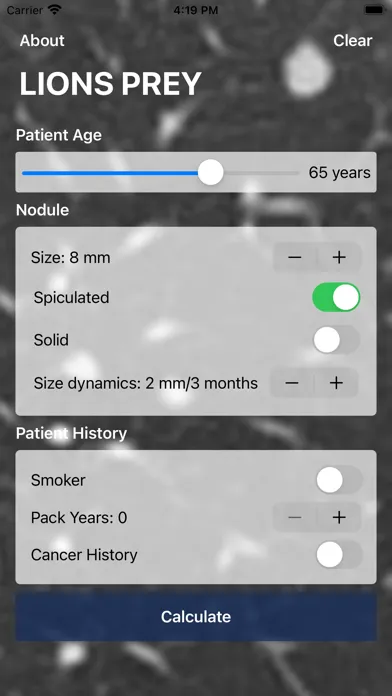Click the Patient Age slider thumb
This screenshot has height=696, width=392.
(210, 172)
